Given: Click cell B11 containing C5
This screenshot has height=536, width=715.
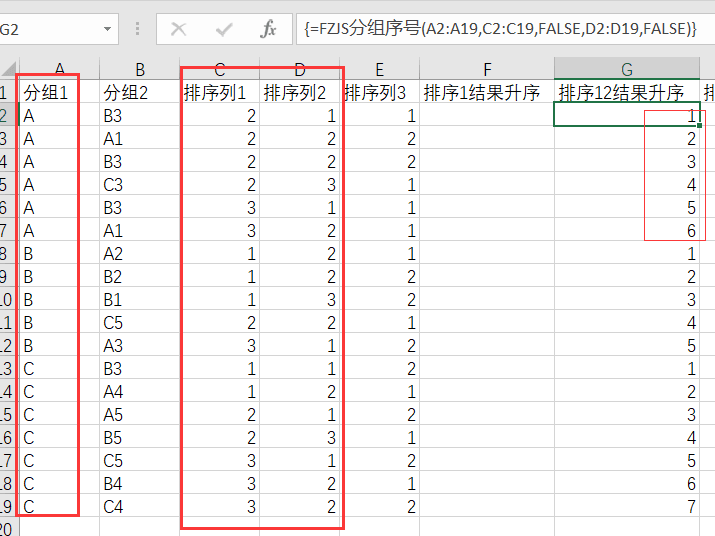Looking at the screenshot, I should click(x=140, y=323).
